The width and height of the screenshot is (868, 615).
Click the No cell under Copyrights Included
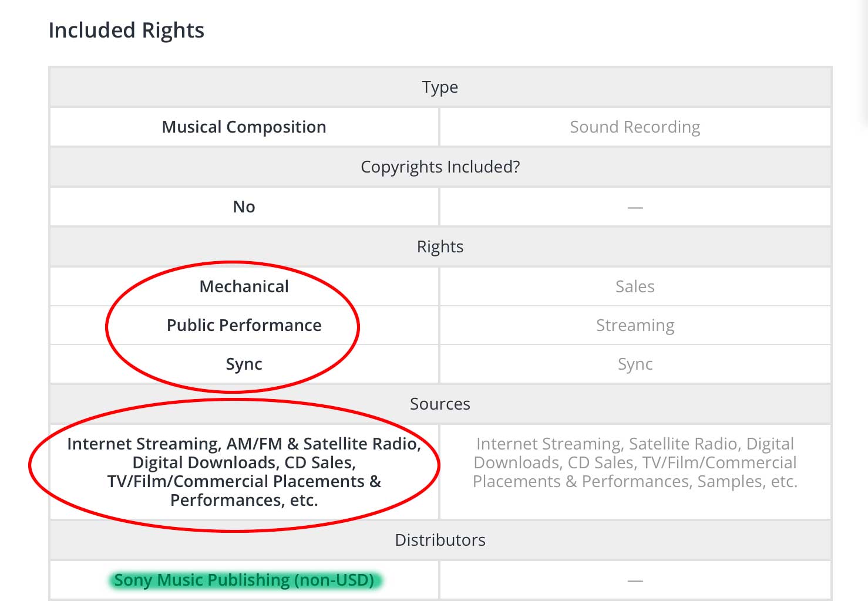click(244, 207)
